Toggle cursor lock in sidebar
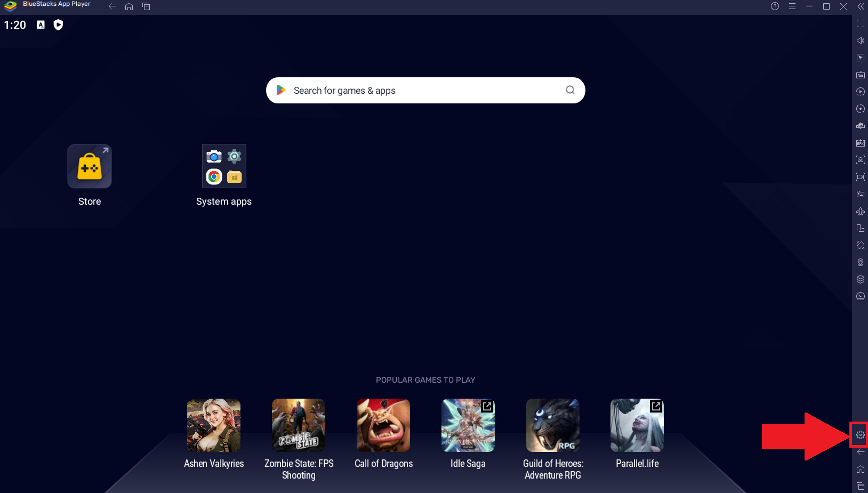Screen dimensions: 868x493 [x=860, y=58]
